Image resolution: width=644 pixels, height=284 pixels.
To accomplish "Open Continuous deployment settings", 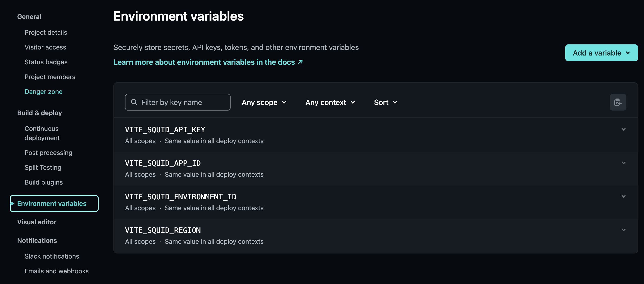I will coord(41,133).
